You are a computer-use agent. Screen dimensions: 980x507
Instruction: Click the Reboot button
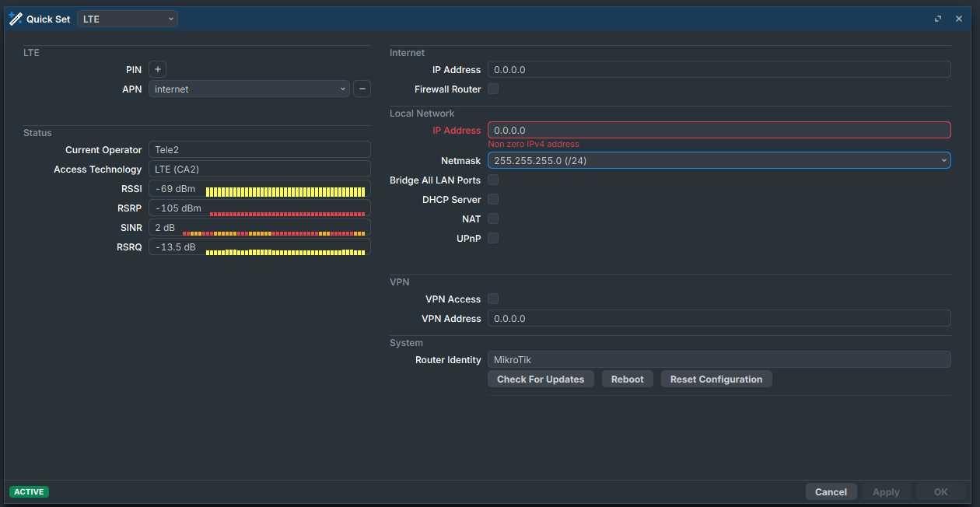point(627,379)
